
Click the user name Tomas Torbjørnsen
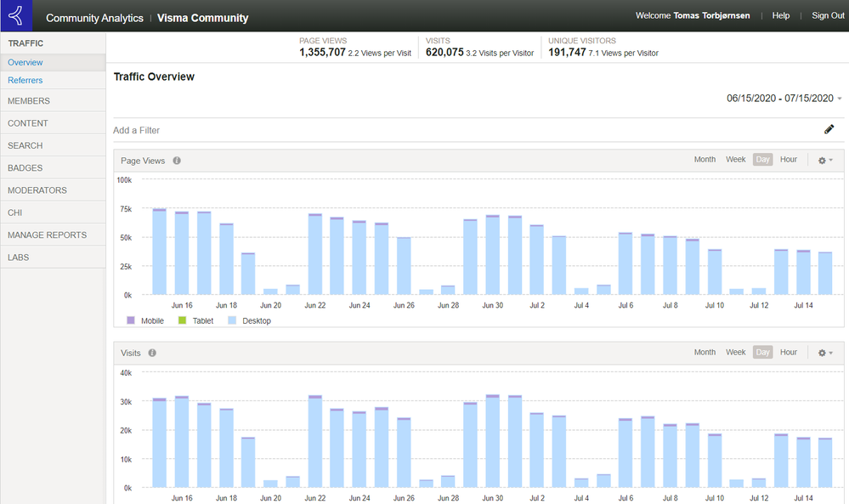click(711, 15)
